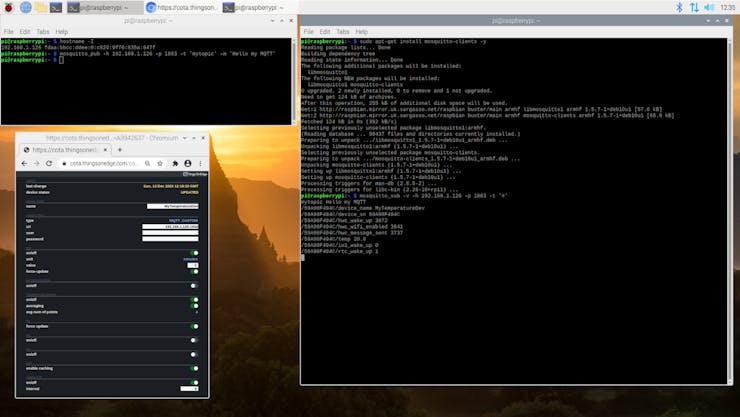Click the Bluetooth icon in system tray
The width and height of the screenshot is (740, 417).
[x=680, y=7]
